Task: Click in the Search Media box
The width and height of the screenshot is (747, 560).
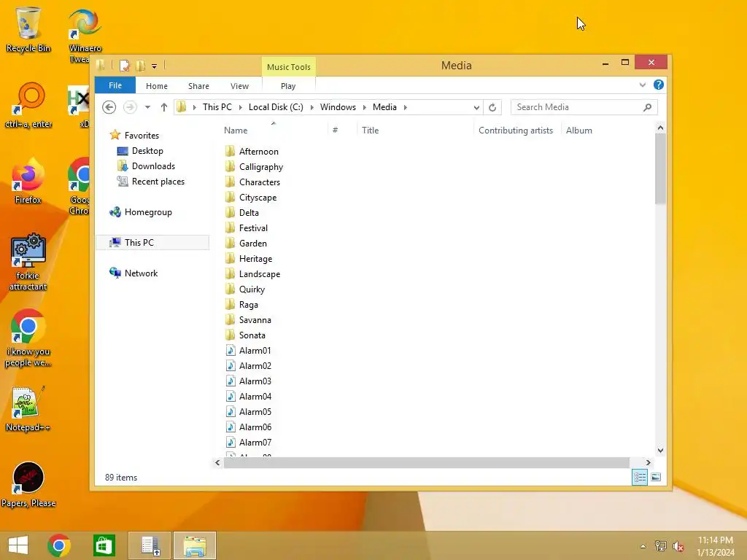Action: tap(576, 107)
